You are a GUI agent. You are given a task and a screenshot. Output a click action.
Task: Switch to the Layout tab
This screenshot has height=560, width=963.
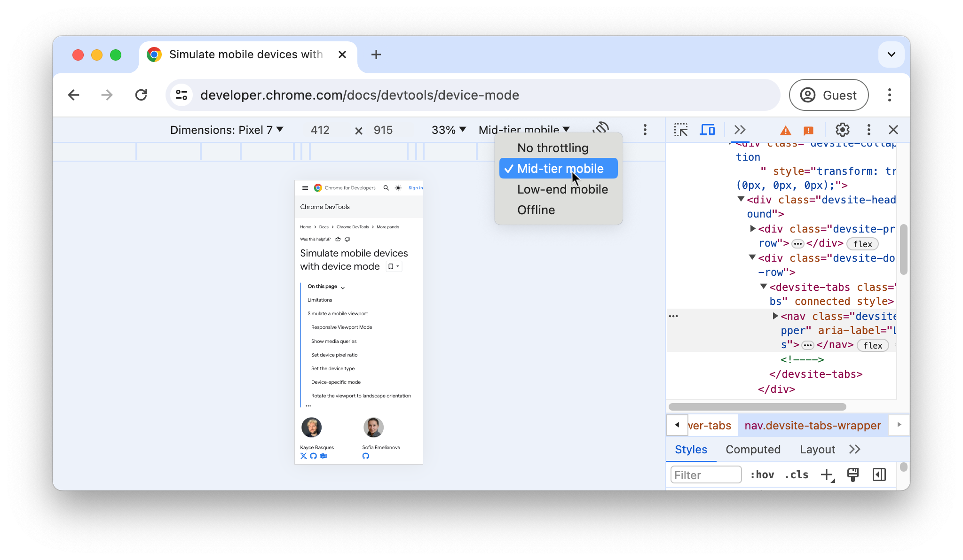pyautogui.click(x=817, y=449)
